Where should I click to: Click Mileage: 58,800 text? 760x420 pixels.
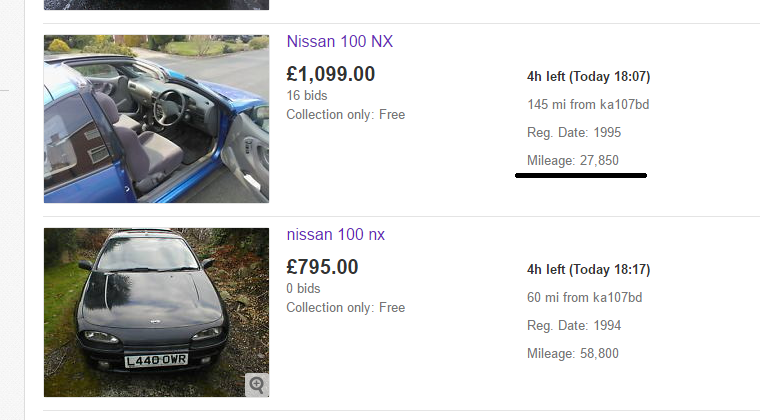(573, 353)
